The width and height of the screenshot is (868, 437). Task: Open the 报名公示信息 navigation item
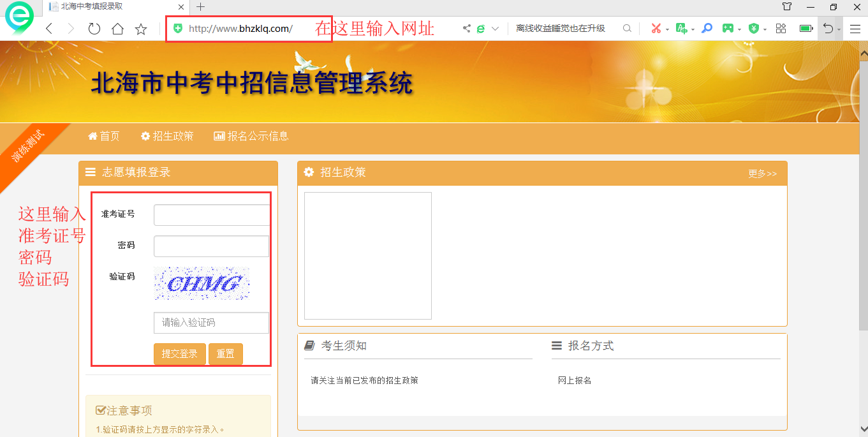pos(251,136)
